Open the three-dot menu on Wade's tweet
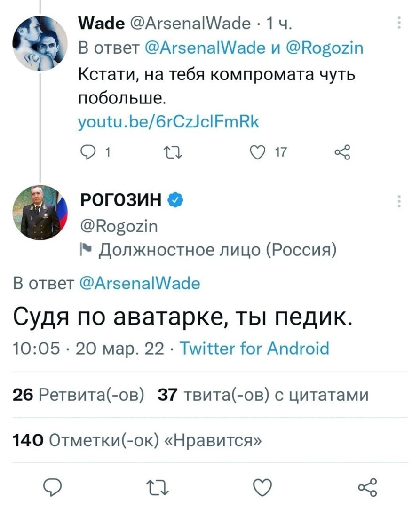 [399, 23]
